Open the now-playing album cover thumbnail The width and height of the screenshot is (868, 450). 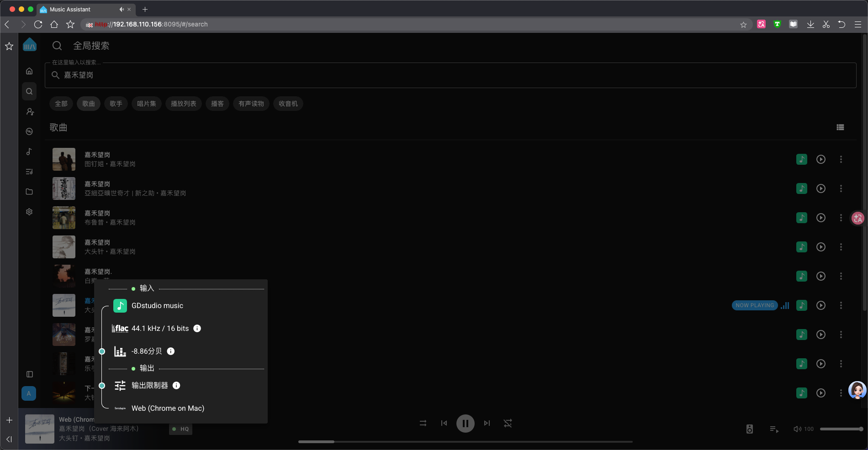40,429
